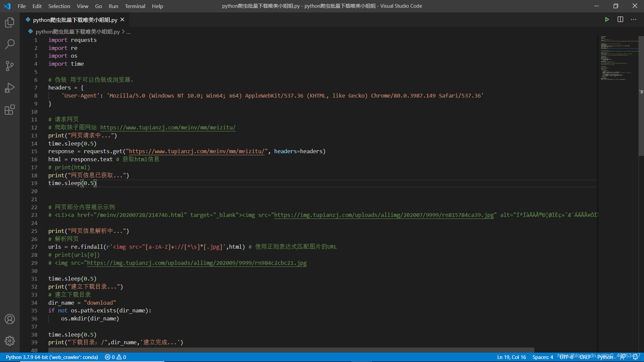Screen dimensions: 644x362
Task: Change file encoding via UTF-8
Action: (566, 357)
